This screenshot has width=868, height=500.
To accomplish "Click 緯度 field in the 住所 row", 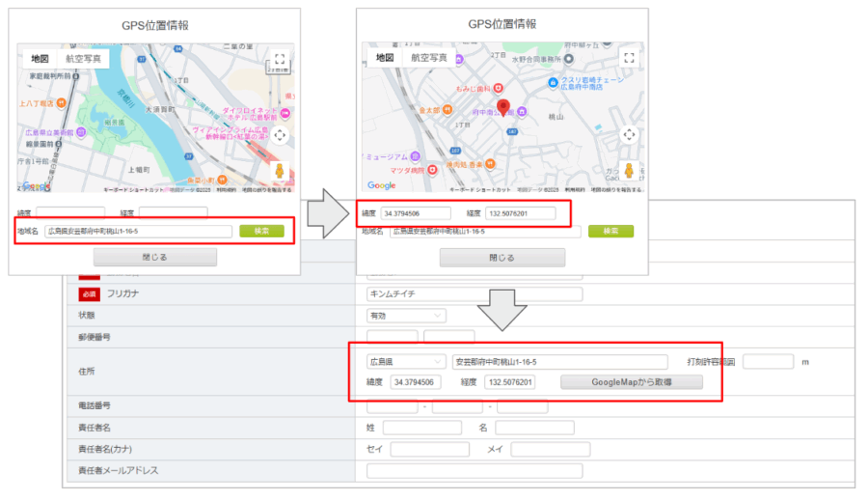I will pos(416,382).
